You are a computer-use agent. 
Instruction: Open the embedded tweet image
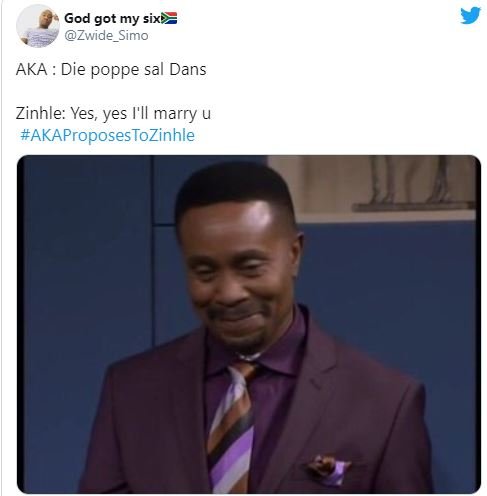tap(249, 324)
